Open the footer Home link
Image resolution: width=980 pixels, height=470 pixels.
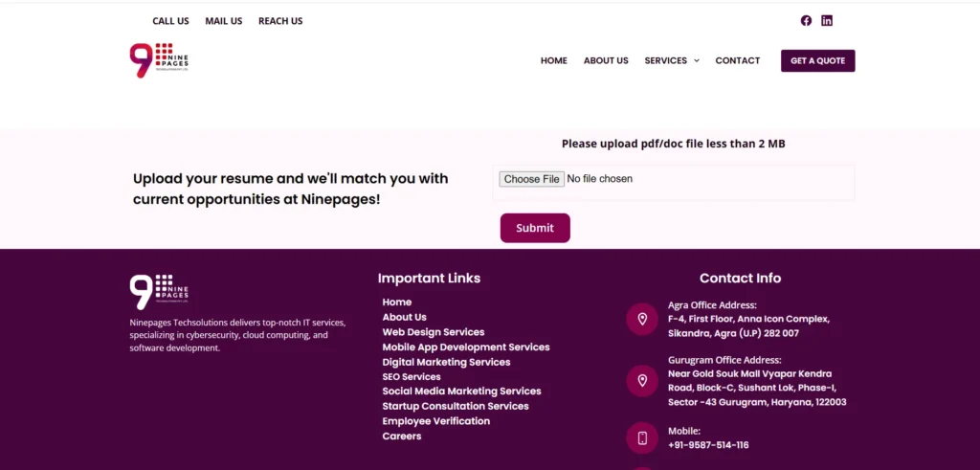click(397, 302)
